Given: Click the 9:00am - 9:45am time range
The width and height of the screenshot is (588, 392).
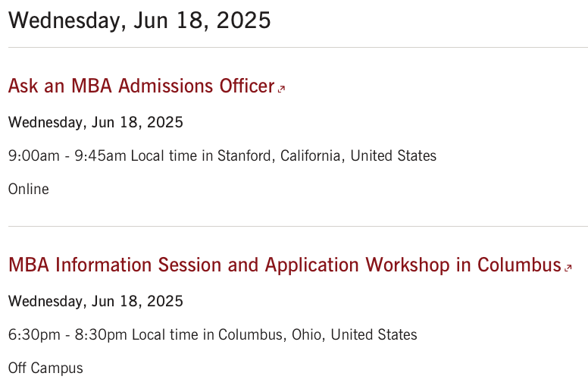Looking at the screenshot, I should [x=67, y=155].
